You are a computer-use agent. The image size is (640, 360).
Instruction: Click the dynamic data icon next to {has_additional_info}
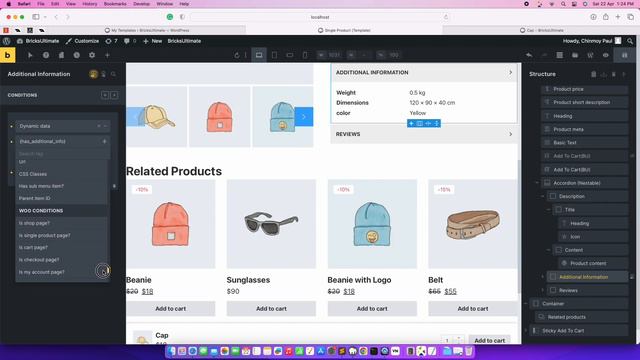pyautogui.click(x=104, y=141)
